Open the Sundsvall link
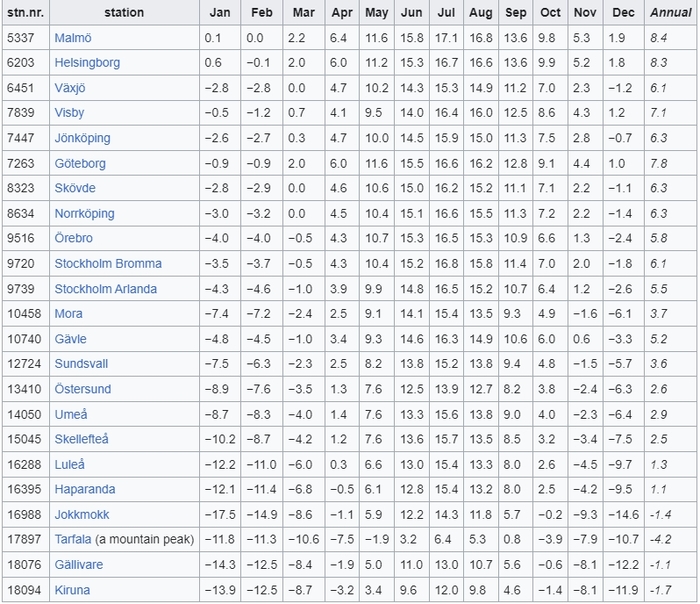Viewport: 700px width, 604px height. coord(81,364)
